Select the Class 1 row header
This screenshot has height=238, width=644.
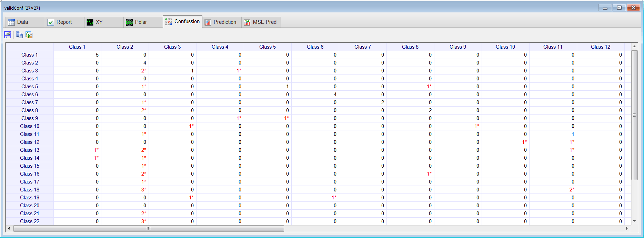coord(30,55)
